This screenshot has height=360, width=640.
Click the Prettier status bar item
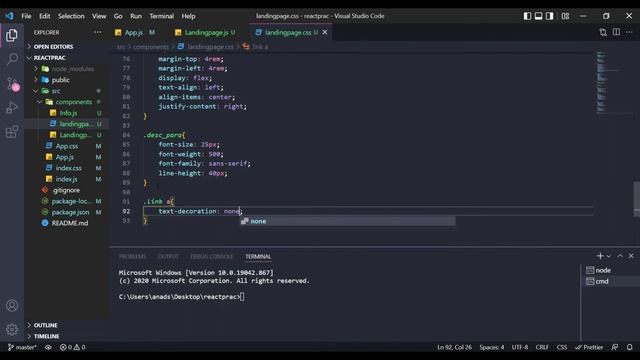point(589,347)
